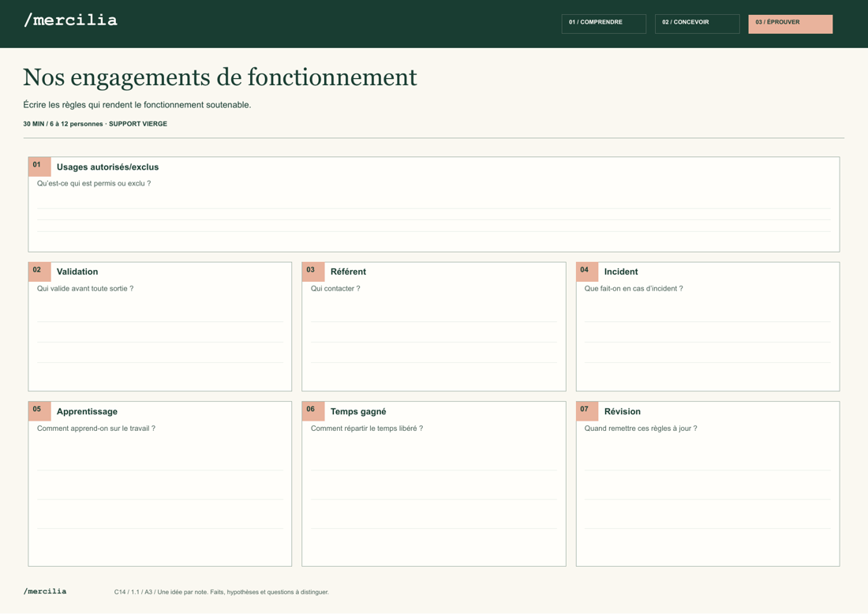Click the footer /mercilia logo
Viewport: 868px width, 614px height.
(45, 591)
